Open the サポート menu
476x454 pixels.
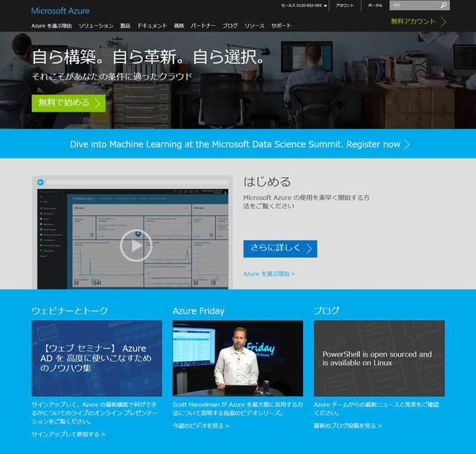tap(281, 26)
